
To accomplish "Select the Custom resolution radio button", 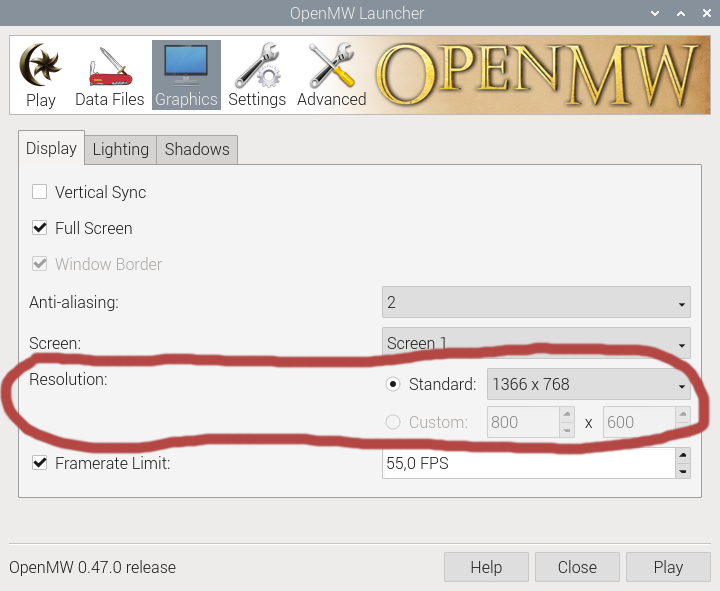I will pyautogui.click(x=393, y=422).
